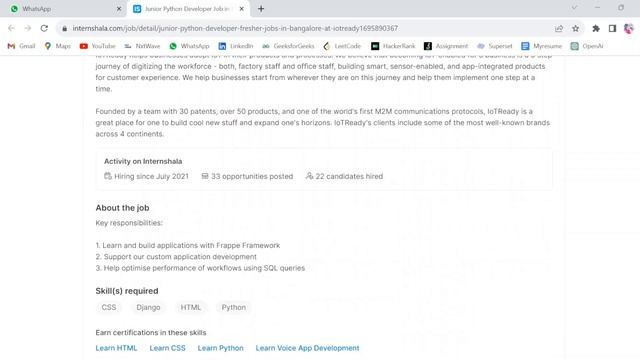Open the browser side panel icon
Viewport: 640px width, 360px height.
612,28
